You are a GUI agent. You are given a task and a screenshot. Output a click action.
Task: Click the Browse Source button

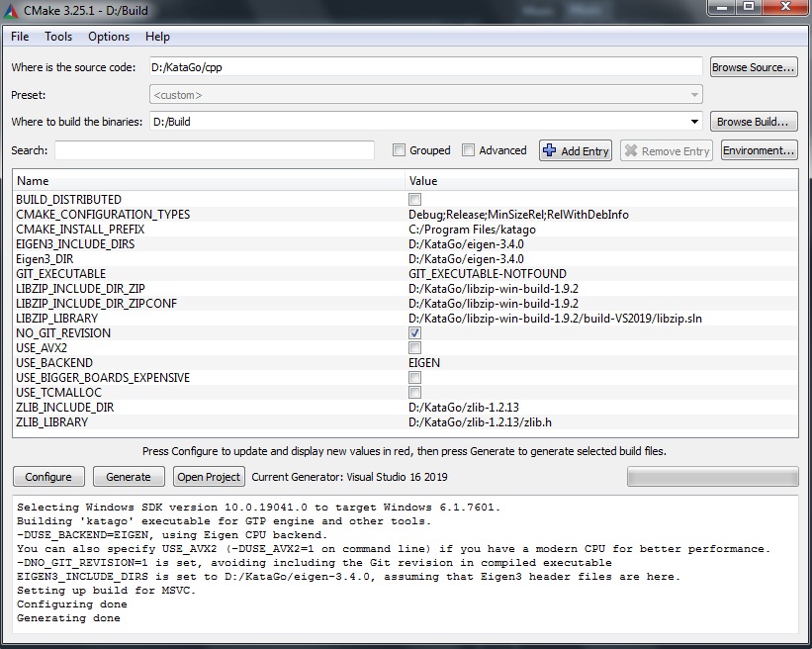pyautogui.click(x=754, y=67)
